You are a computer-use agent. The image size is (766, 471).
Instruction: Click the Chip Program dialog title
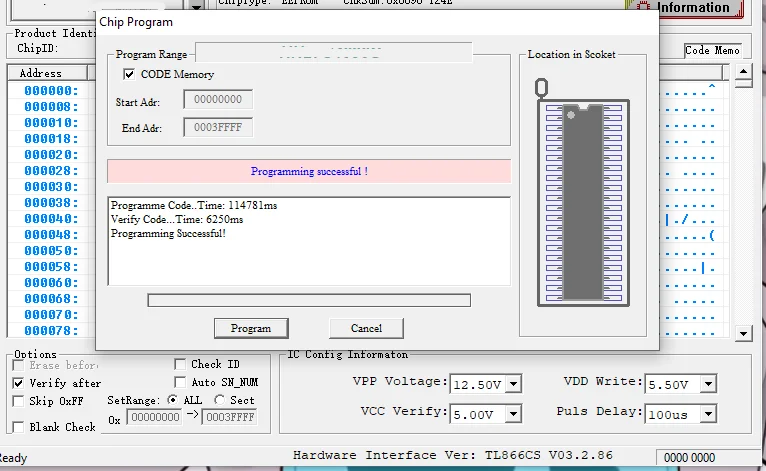click(x=136, y=22)
